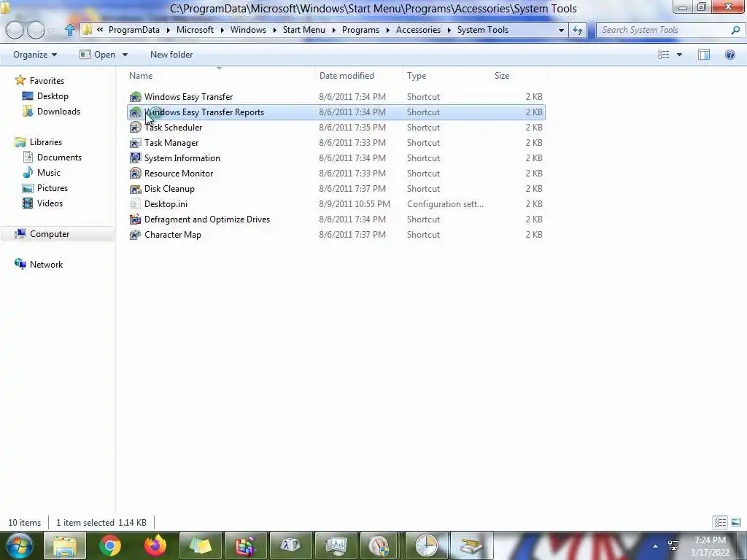Viewport: 747px width, 560px height.
Task: Click the Back navigation button
Action: coord(15,30)
